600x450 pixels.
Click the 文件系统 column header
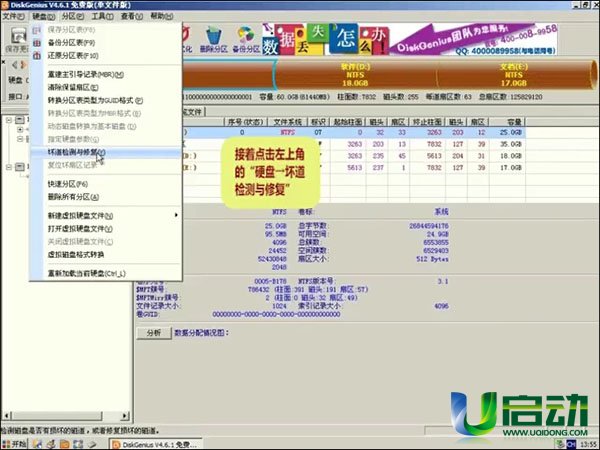[287, 122]
